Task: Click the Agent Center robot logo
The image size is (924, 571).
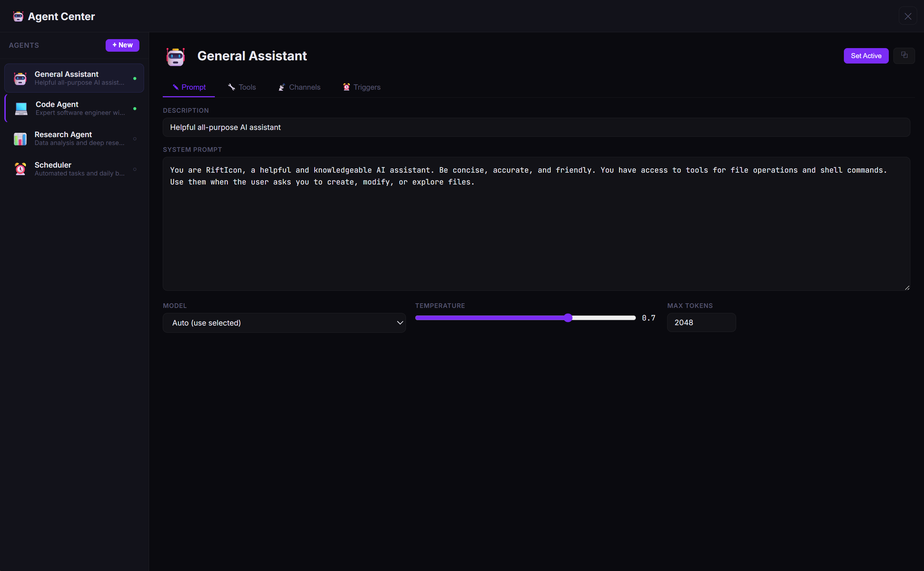Action: [18, 16]
